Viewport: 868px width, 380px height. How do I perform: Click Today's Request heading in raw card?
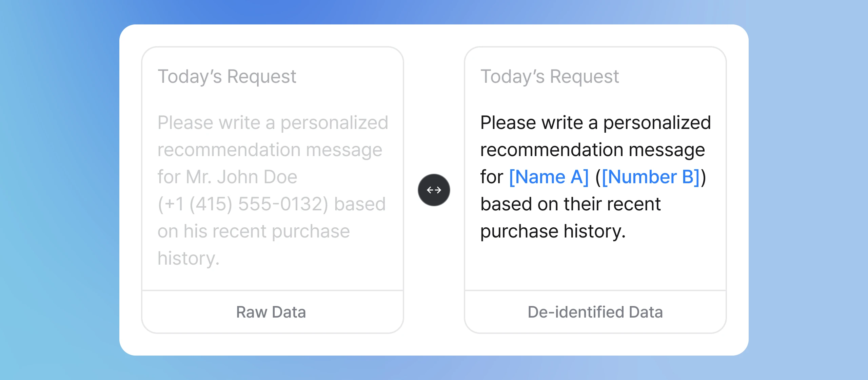pos(227,76)
